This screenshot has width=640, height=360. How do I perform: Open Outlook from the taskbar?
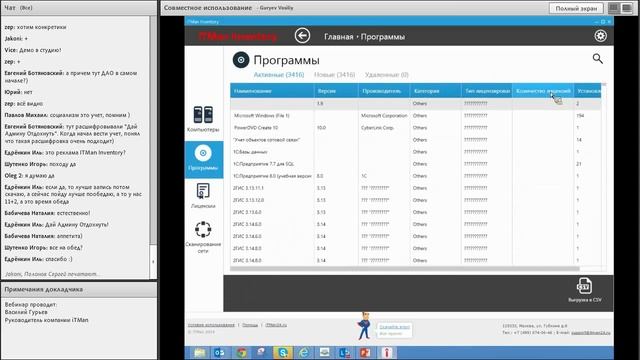pos(220,353)
